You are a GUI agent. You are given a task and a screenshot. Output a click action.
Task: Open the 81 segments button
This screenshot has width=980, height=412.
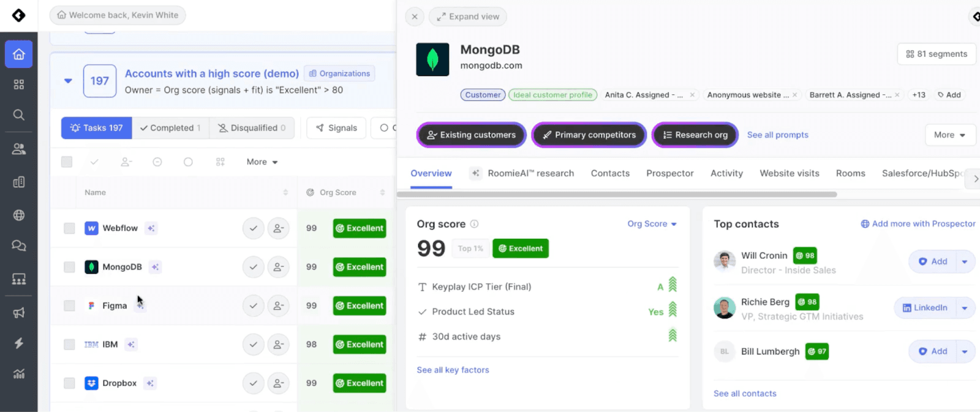(x=937, y=54)
